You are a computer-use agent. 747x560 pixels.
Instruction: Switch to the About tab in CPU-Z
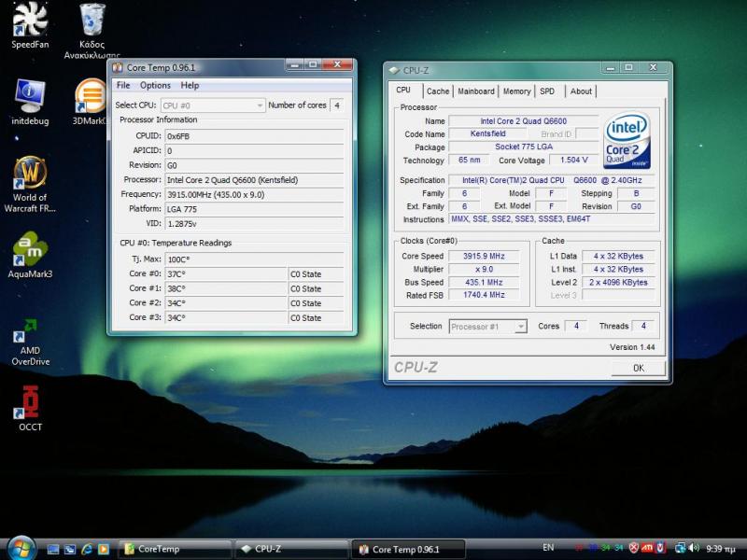point(581,91)
